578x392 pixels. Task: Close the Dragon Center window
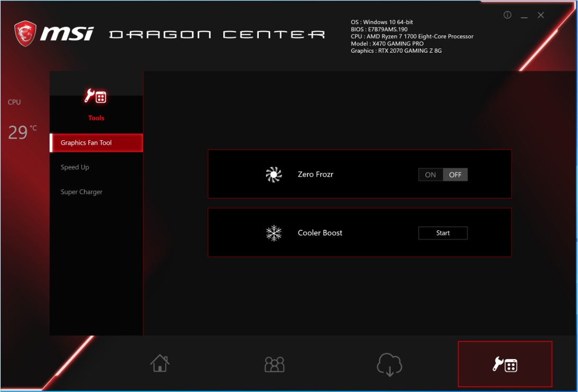coord(541,15)
